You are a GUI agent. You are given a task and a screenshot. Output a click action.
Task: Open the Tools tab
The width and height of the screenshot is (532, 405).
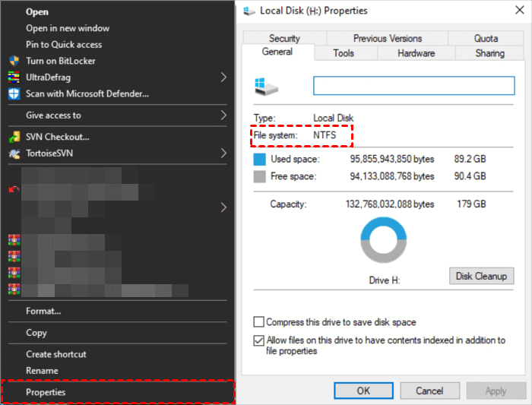coord(344,53)
